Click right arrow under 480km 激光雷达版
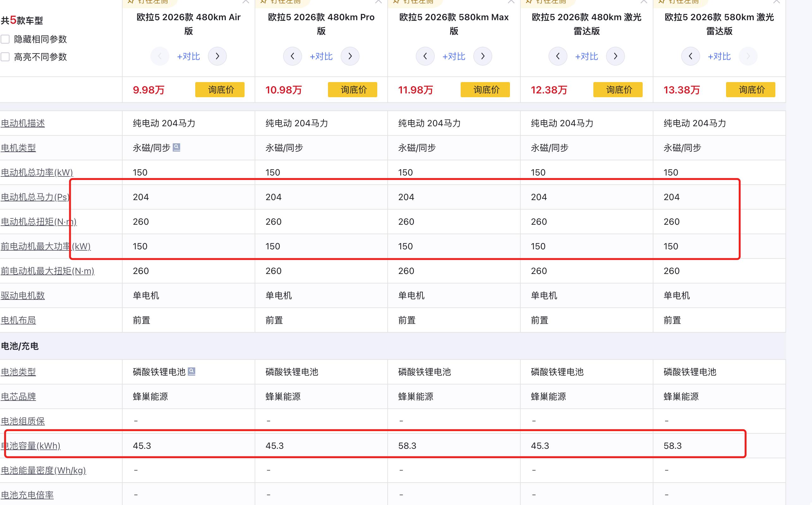 [615, 56]
